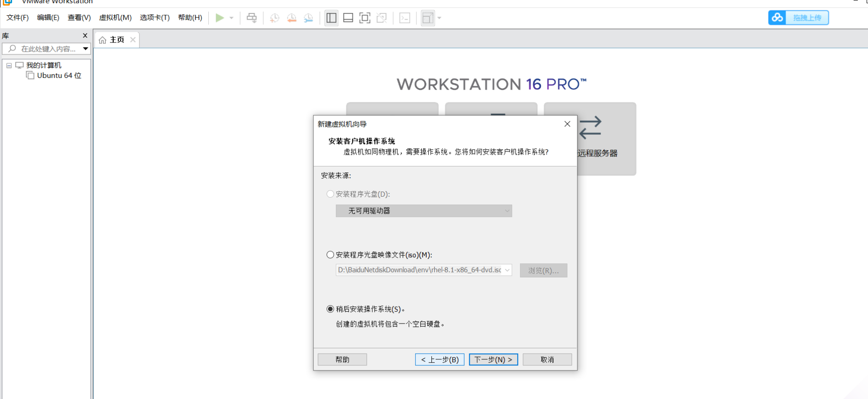Open the power options dropdown arrow beside play
868x399 pixels.
(x=232, y=18)
